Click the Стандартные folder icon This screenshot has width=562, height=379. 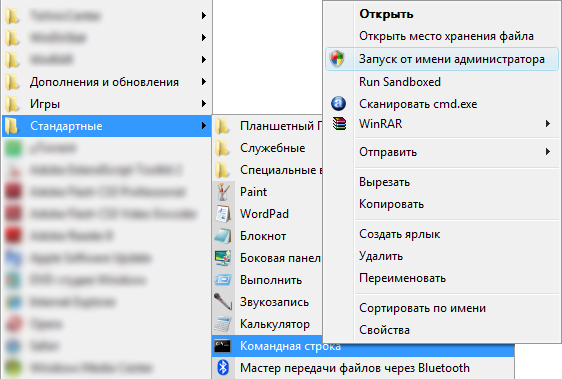point(12,126)
